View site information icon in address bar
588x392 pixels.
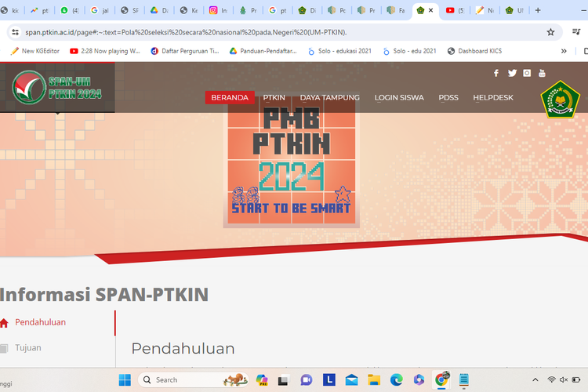click(14, 32)
